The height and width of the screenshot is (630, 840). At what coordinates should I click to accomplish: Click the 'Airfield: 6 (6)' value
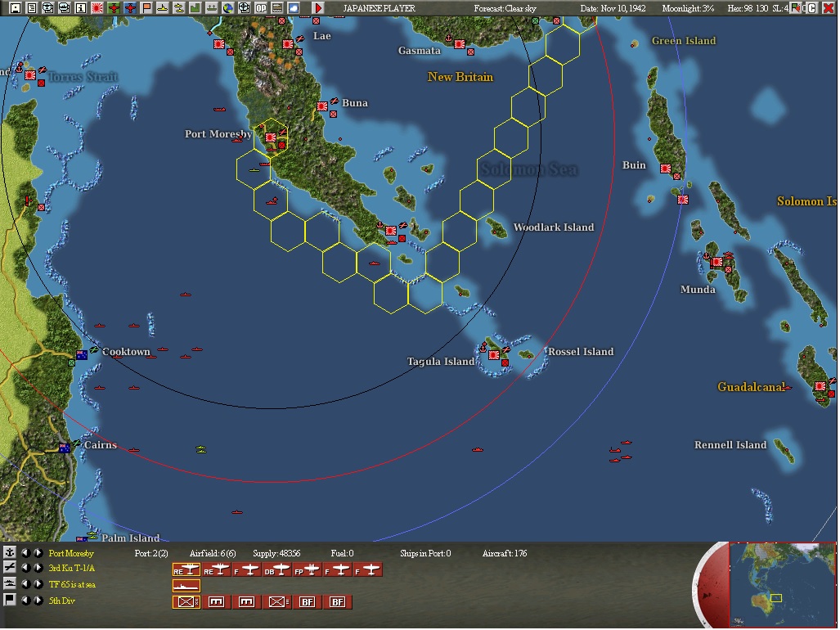tap(213, 553)
